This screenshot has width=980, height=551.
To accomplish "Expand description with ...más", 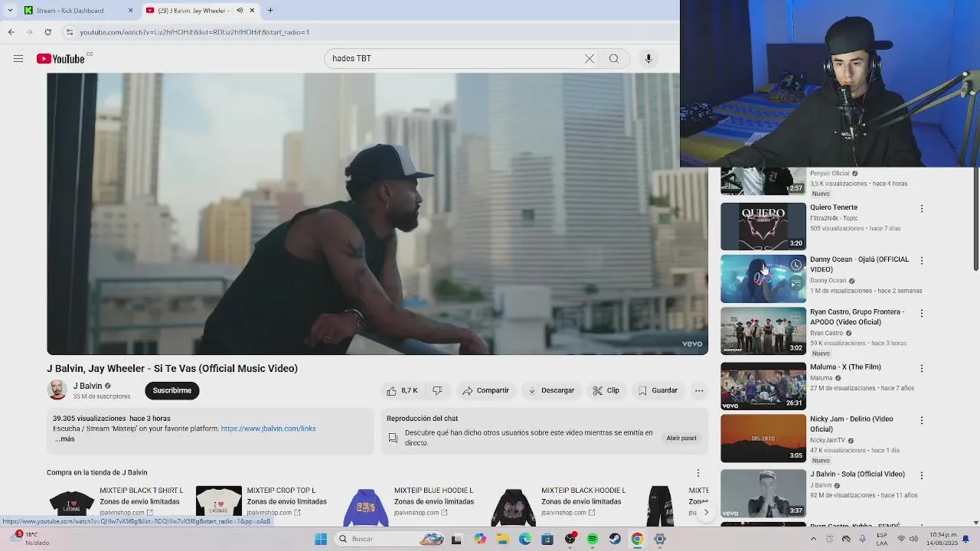I will (65, 439).
